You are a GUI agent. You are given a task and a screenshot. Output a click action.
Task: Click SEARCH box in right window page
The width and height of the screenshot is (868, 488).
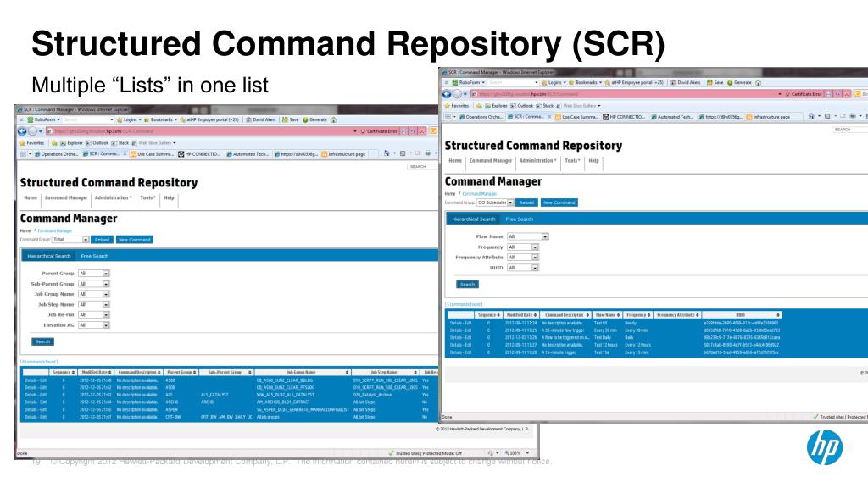(849, 130)
